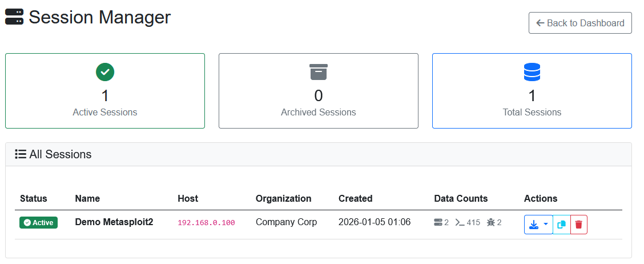Click the Created column header
Image resolution: width=644 pixels, height=264 pixels.
[x=355, y=198]
